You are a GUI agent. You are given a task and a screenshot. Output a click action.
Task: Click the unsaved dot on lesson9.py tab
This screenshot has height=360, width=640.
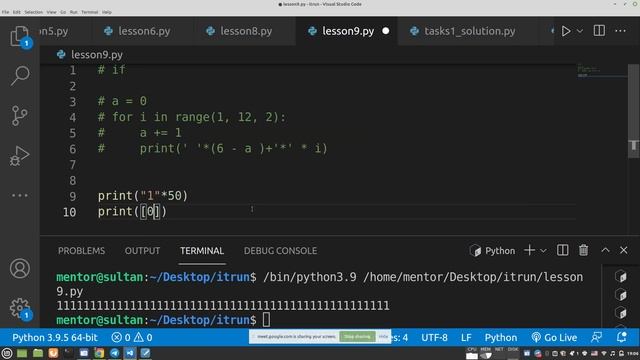pos(385,31)
